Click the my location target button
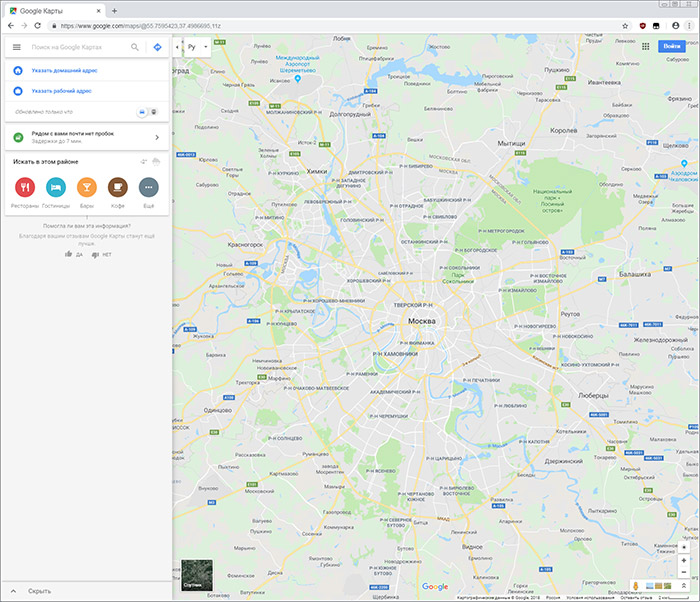The height and width of the screenshot is (602, 700). coord(683,548)
